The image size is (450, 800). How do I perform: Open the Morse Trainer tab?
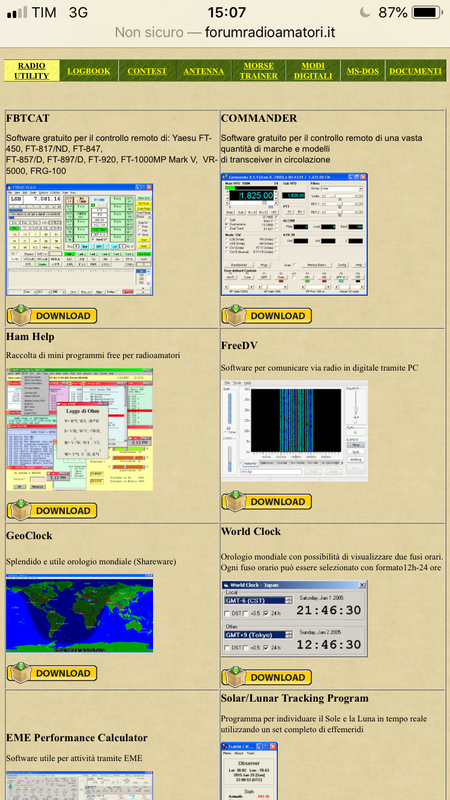point(259,71)
